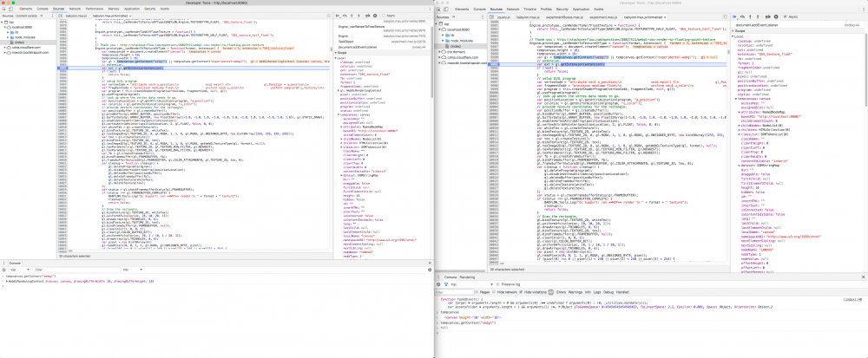The width and height of the screenshot is (868, 358).
Task: Open Profiles tab in right DevTools
Action: coord(546,10)
